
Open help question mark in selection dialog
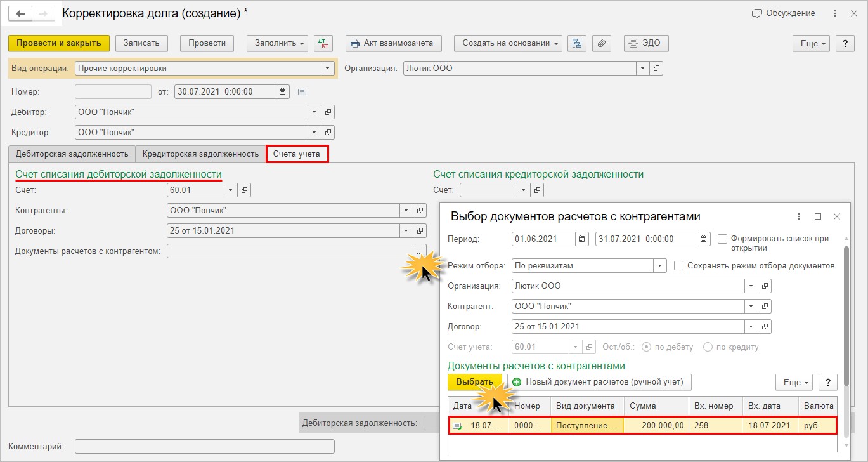click(827, 382)
